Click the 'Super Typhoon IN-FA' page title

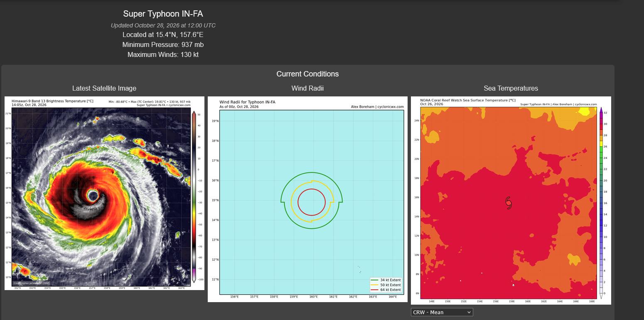click(x=163, y=14)
